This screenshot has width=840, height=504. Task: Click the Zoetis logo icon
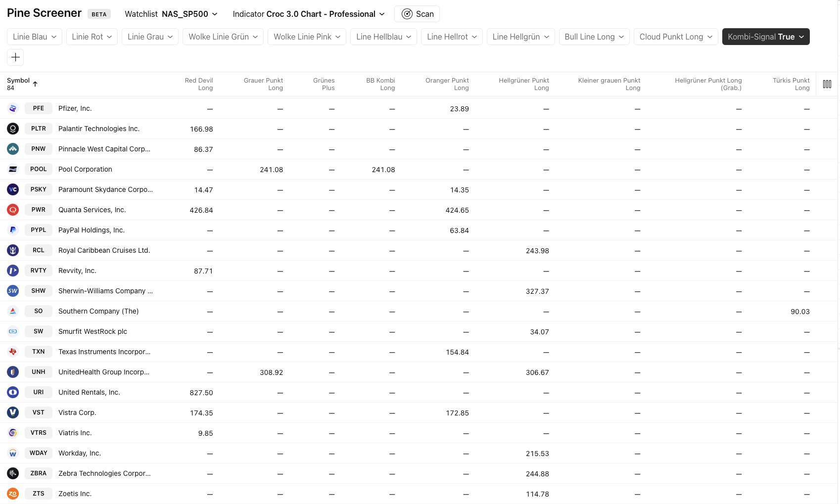(x=13, y=494)
